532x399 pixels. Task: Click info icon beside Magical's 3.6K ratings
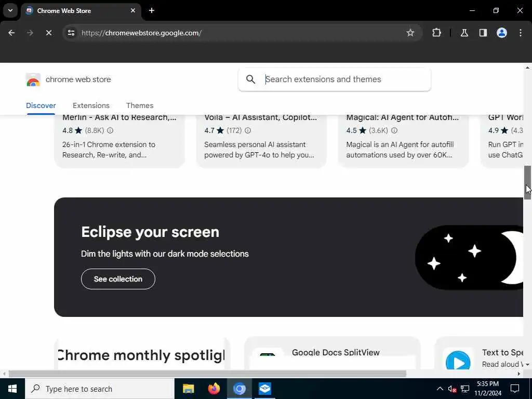pyautogui.click(x=394, y=130)
